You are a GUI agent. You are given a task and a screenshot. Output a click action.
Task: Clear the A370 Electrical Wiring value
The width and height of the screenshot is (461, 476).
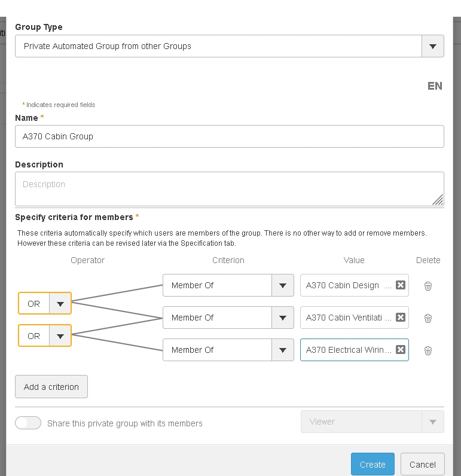[x=401, y=350]
